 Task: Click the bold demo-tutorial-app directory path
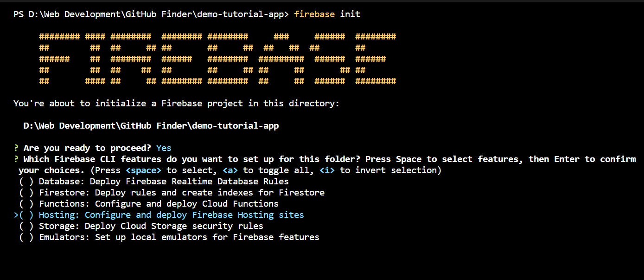pos(151,126)
